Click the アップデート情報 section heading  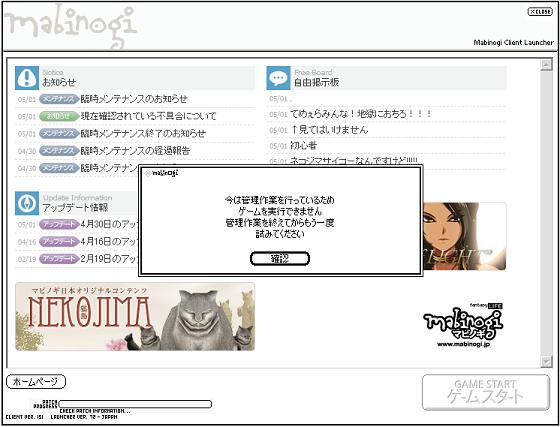(75, 207)
